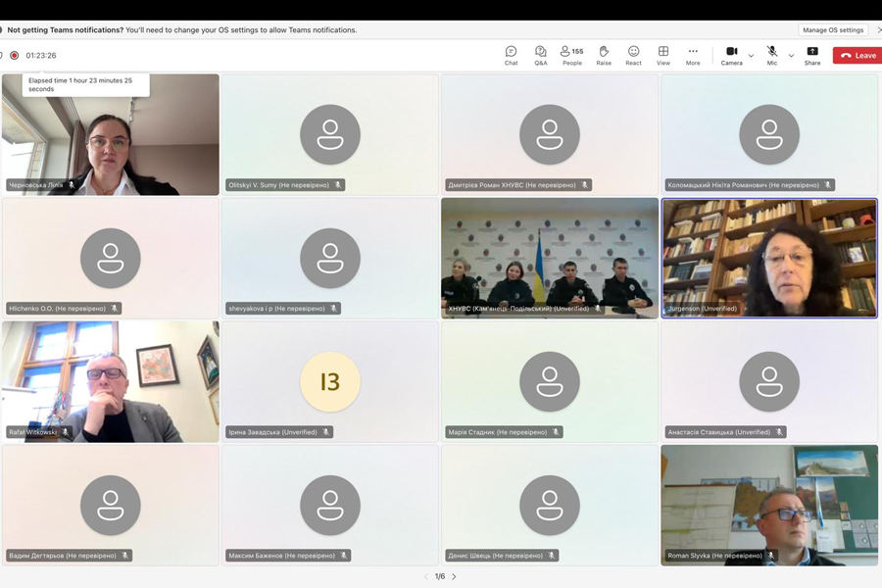Select Вадим Дегтярьов participant tile
Screen dimensions: 882x588
pos(110,506)
